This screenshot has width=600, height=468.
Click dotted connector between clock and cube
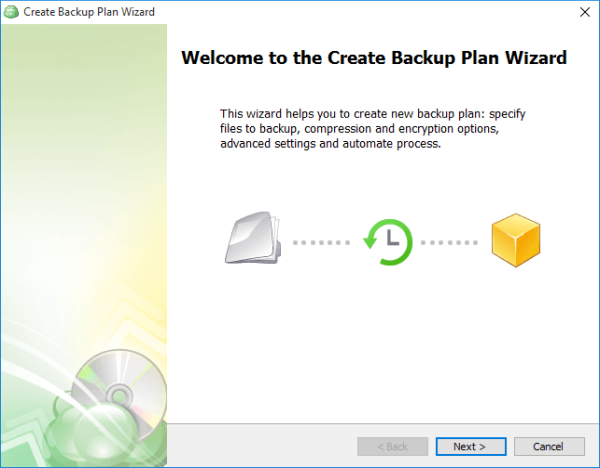tap(451, 242)
